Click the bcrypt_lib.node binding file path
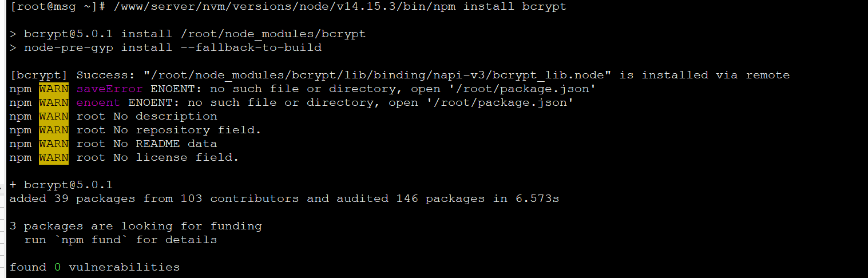868x278 pixels. (x=378, y=75)
